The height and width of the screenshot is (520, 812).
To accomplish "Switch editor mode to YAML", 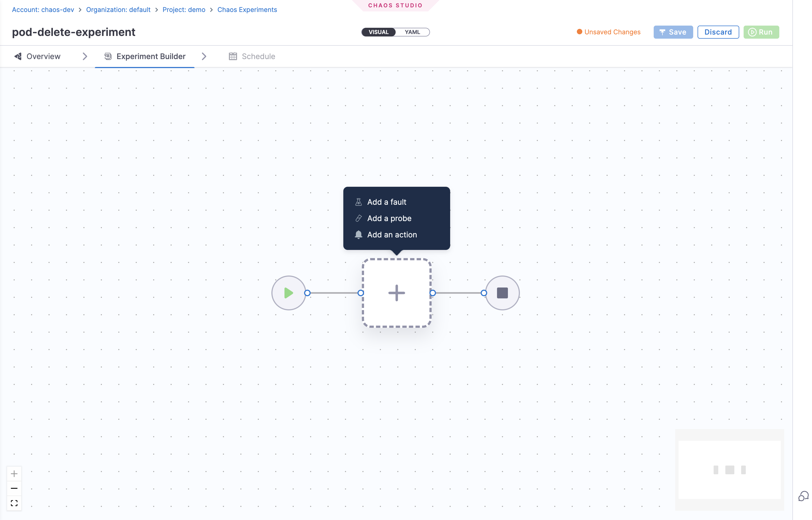I will (413, 32).
